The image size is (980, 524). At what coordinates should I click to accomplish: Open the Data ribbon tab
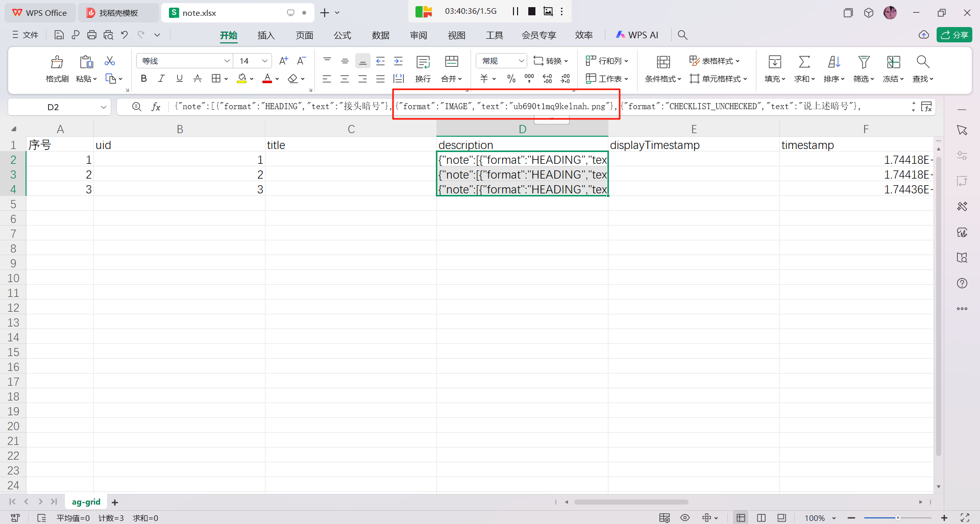pyautogui.click(x=380, y=35)
